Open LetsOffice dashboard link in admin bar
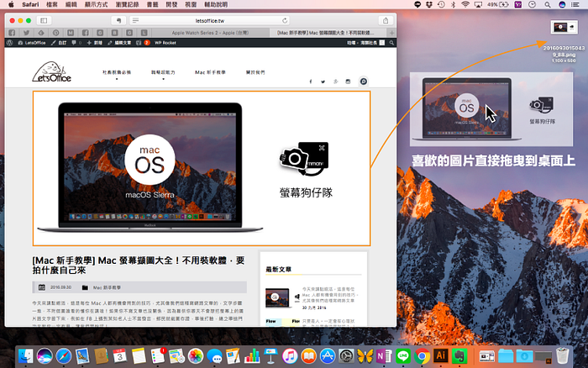The image size is (588, 368). click(x=32, y=43)
